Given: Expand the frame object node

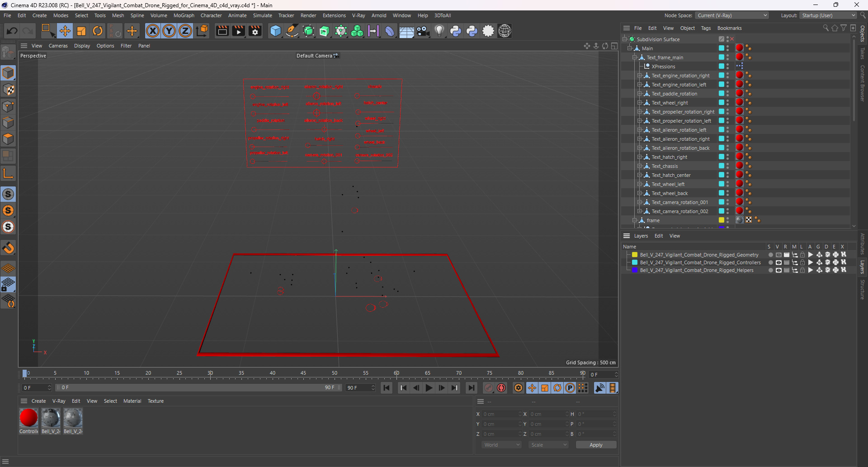Looking at the screenshot, I should [634, 220].
